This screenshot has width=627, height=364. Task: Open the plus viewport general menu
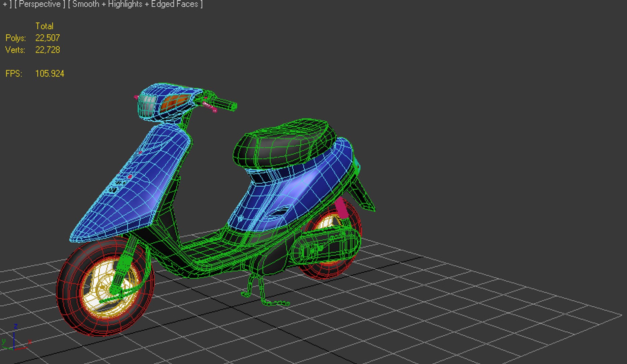pyautogui.click(x=7, y=4)
